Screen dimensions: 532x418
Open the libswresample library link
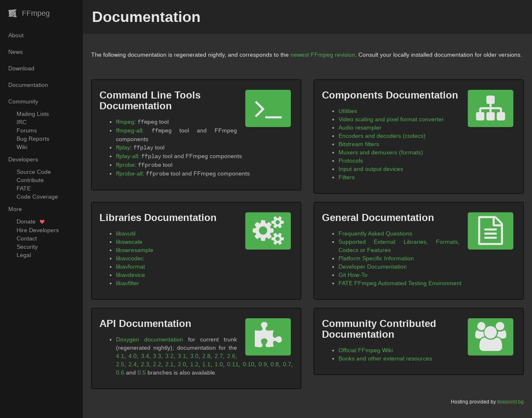point(135,250)
